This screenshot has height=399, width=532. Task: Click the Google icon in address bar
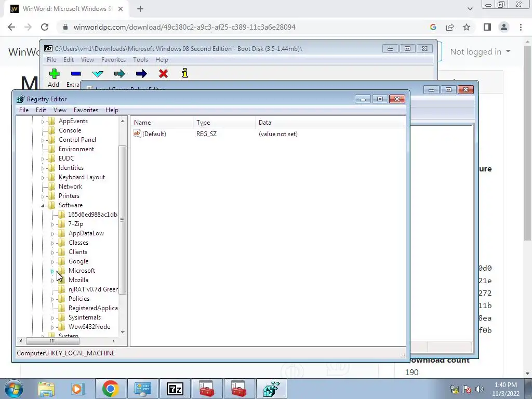[x=433, y=27]
